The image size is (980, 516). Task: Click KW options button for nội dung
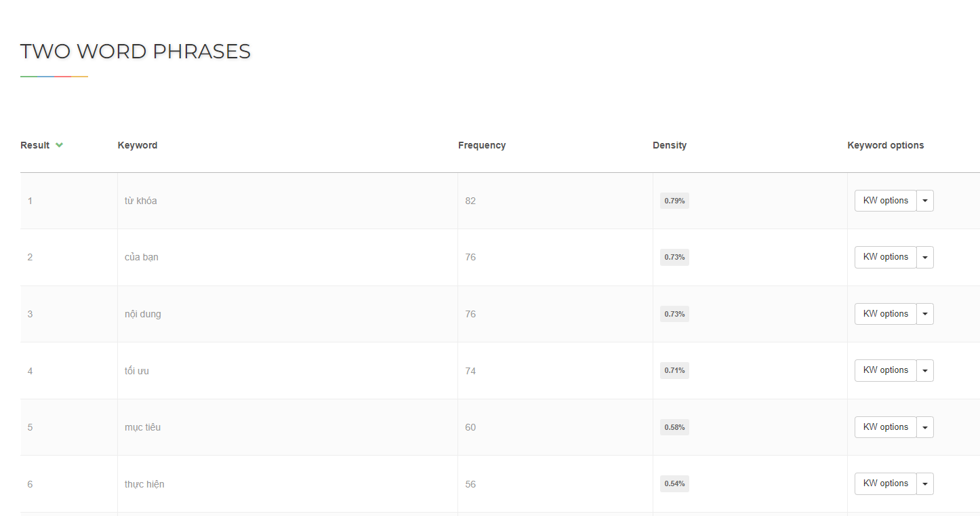pyautogui.click(x=885, y=314)
